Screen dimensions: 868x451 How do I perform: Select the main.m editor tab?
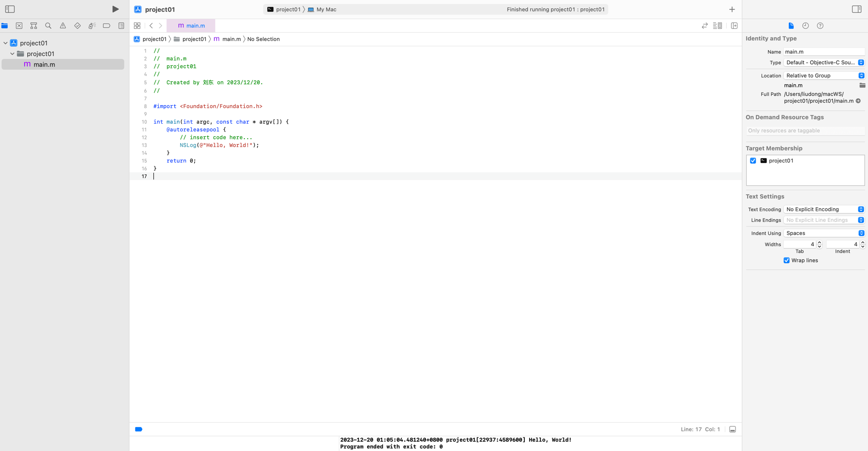[x=191, y=26]
